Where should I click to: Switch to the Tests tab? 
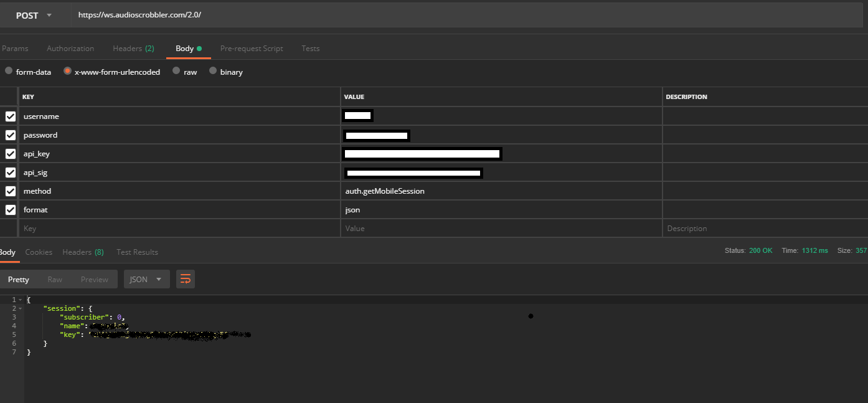(311, 49)
